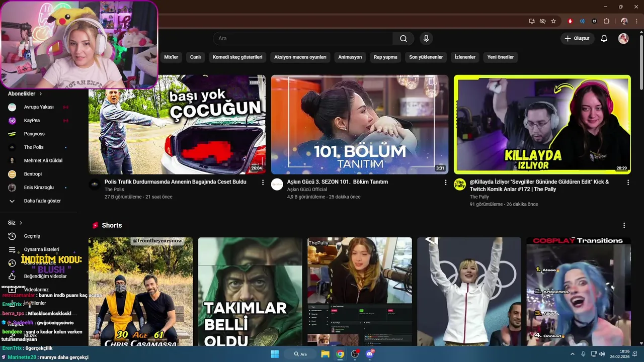Click the volume icon in system tray
This screenshot has width=644, height=362.
602,354
